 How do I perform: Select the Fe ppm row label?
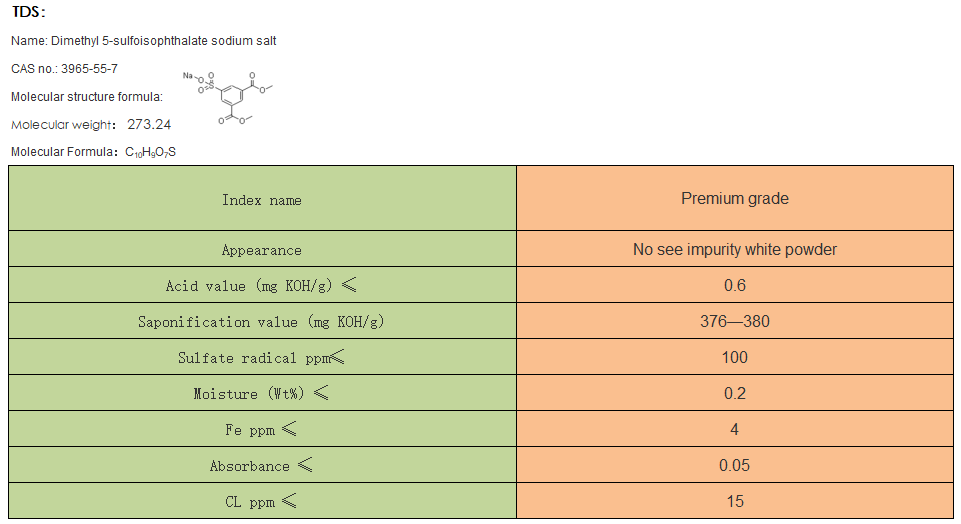coord(262,430)
